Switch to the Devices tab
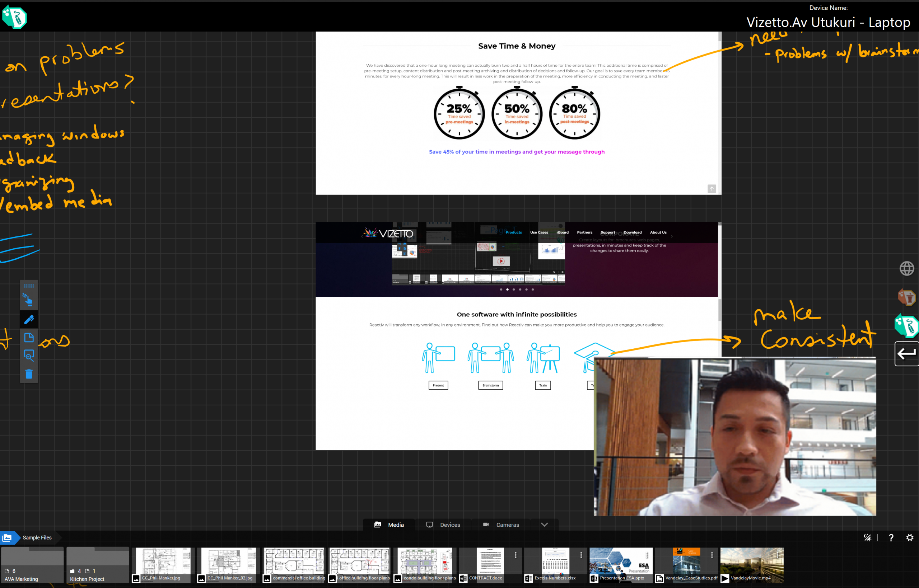Image resolution: width=919 pixels, height=588 pixels. 443,525
